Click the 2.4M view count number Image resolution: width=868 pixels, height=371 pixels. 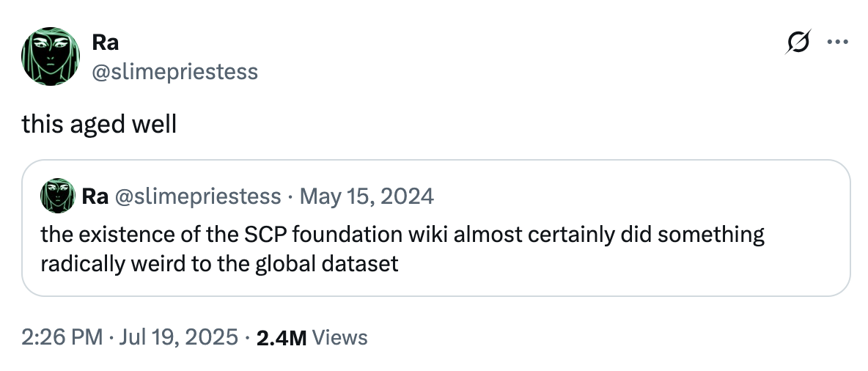[282, 337]
